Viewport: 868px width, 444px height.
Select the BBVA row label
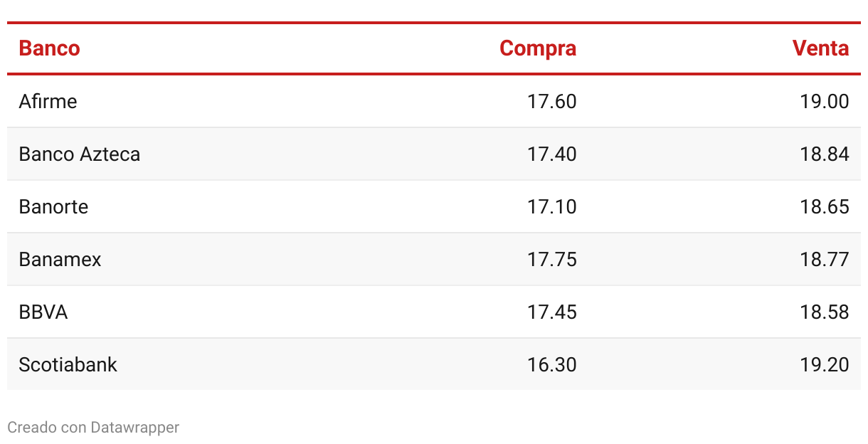pyautogui.click(x=43, y=312)
